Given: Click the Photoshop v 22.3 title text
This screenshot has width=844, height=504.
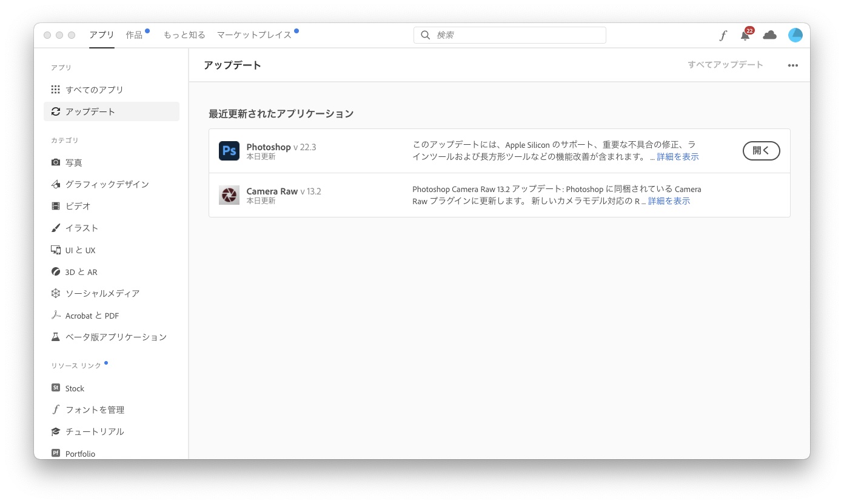Looking at the screenshot, I should 281,147.
